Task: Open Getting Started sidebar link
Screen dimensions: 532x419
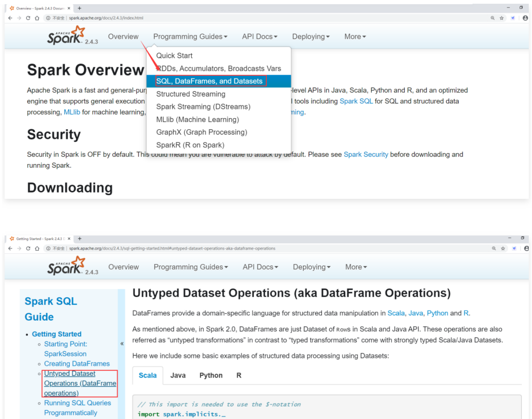Action: (x=57, y=334)
